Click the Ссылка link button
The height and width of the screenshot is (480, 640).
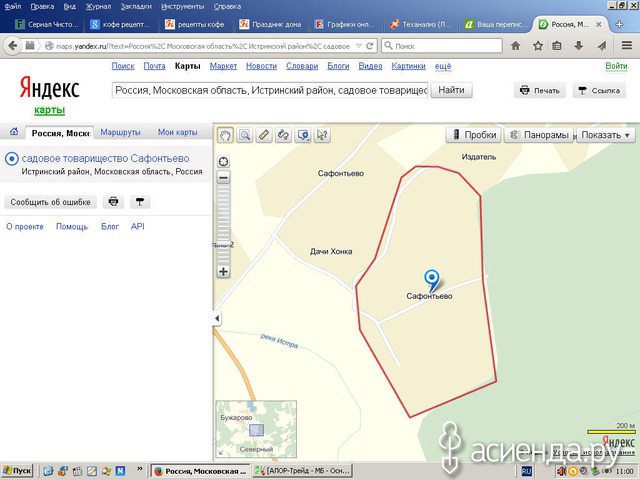tap(599, 90)
